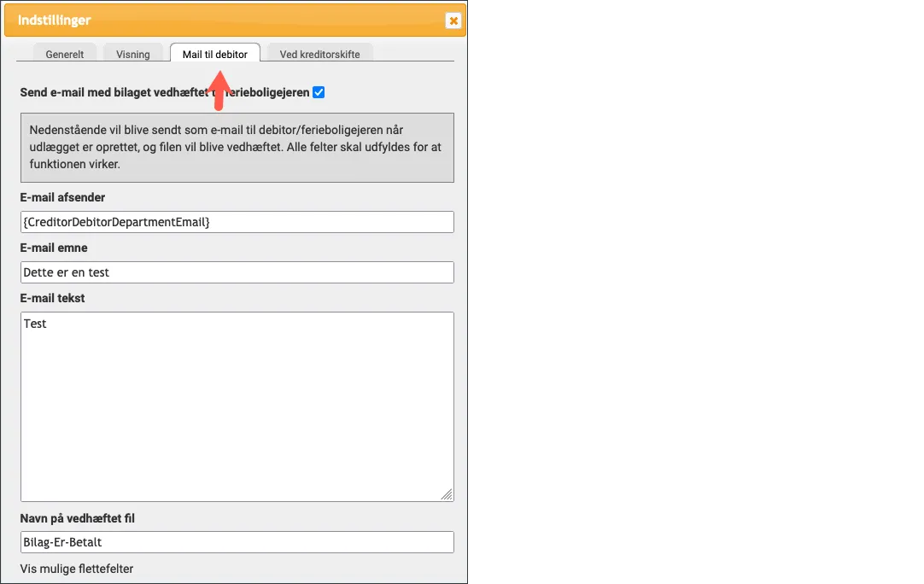The height and width of the screenshot is (584, 924).
Task: Switch to the Generelt tab
Action: (65, 54)
